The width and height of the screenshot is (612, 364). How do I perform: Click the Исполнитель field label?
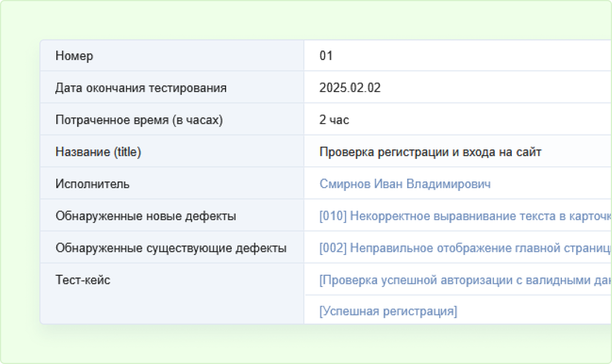[x=92, y=184]
